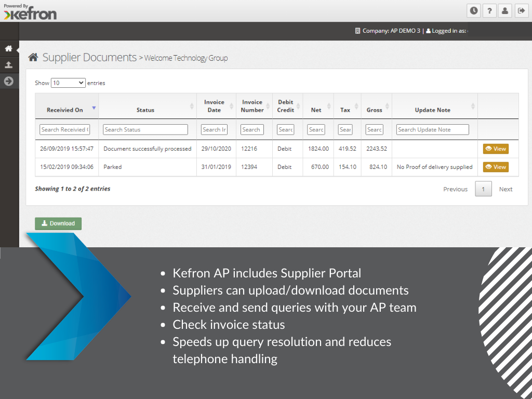This screenshot has width=532, height=399.
Task: Click Welcome Technology Group breadcrumb
Action: (x=186, y=58)
